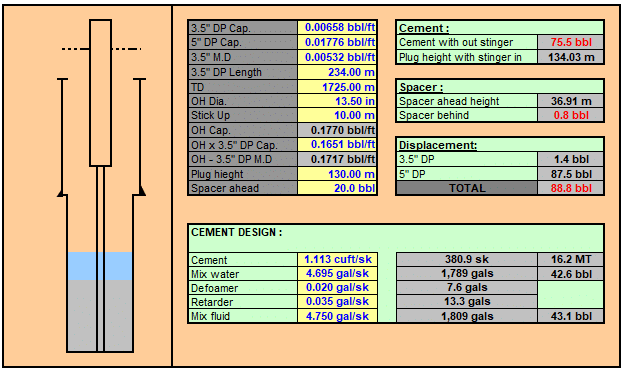Click the 5" drill pipe in the diagram
624x372 pixels.
[100, 93]
